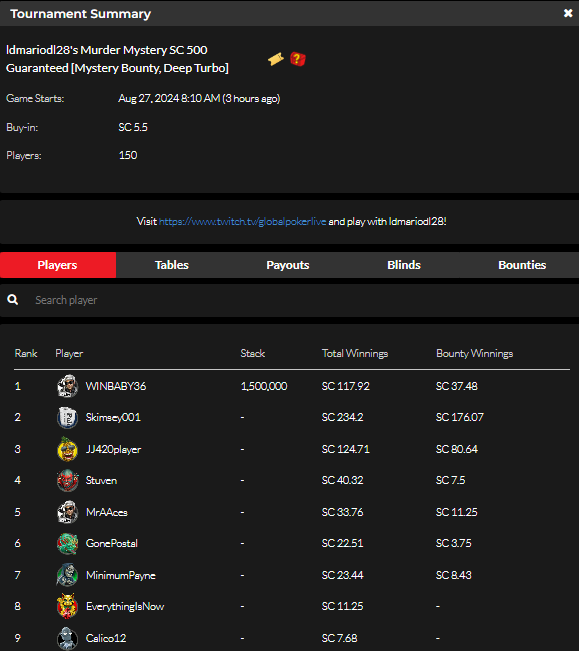Screen dimensions: 579x651
Task: Click the search magnifier icon
Action: (12, 299)
